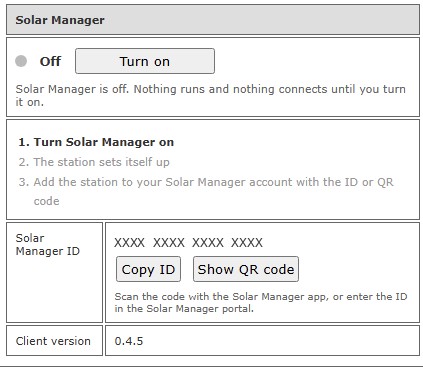The image size is (423, 367).
Task: Click the XXXX XXXX XXXX XXXX ID value
Action: [188, 242]
